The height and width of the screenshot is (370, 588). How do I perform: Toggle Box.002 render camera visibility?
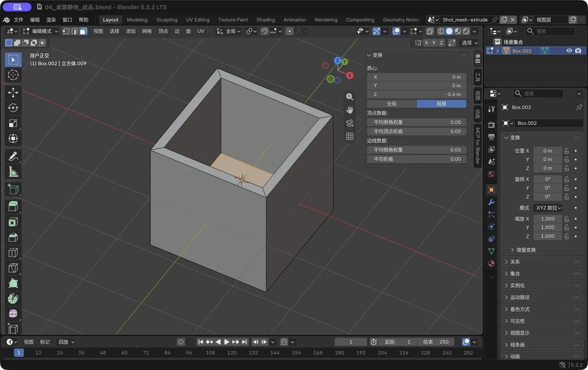coord(578,51)
